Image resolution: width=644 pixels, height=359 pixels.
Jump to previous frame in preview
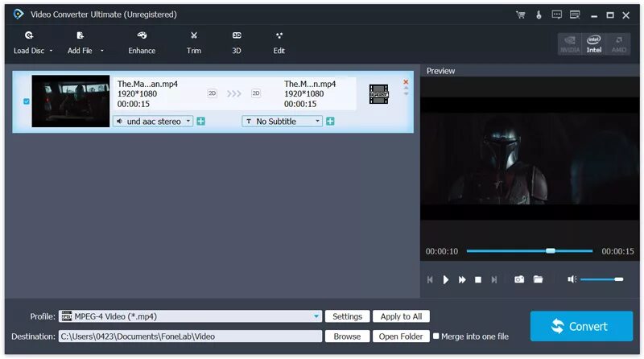pos(430,280)
